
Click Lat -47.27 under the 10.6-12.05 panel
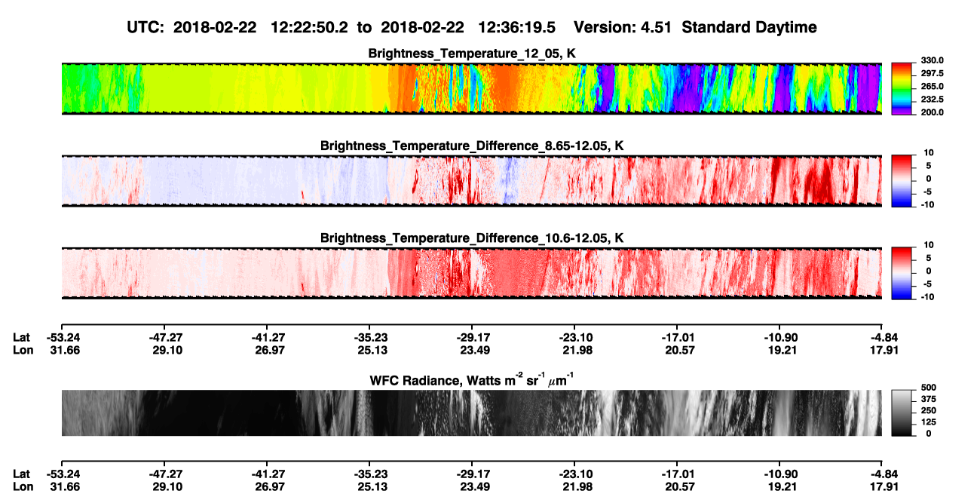tap(164, 338)
